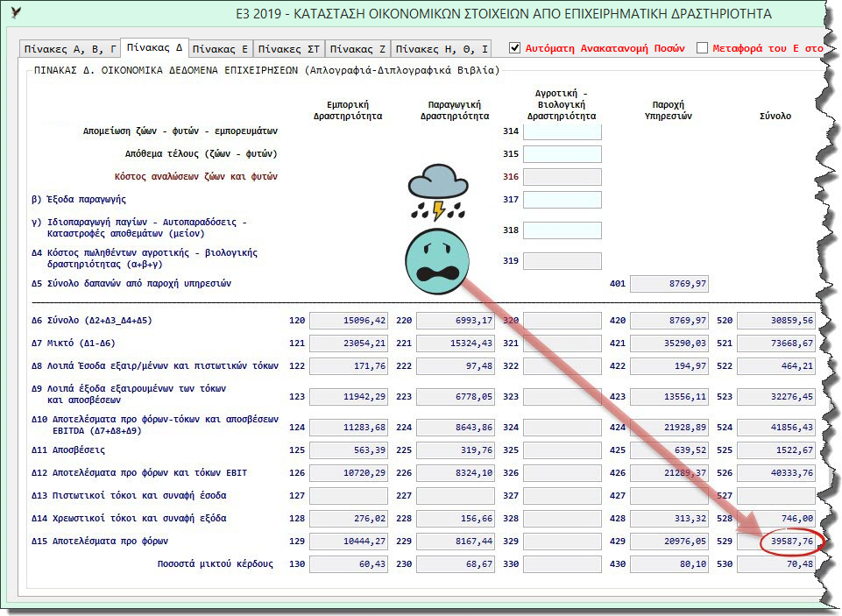Click EBIT field 126 showing 10720,29
This screenshot has height=616, width=842.
[349, 473]
